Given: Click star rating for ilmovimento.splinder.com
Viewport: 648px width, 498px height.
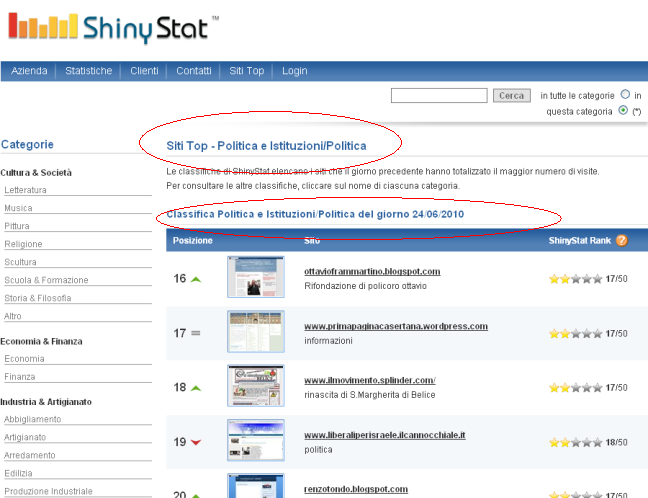Looking at the screenshot, I should (x=575, y=388).
